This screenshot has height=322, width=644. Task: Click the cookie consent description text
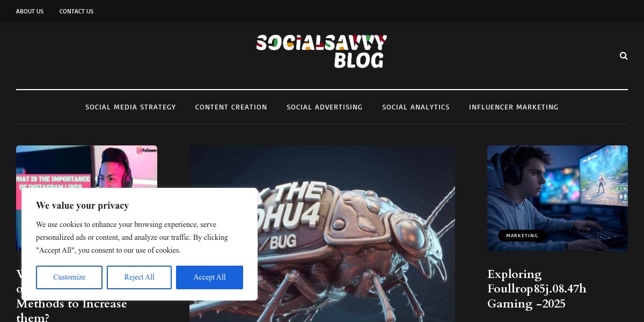pyautogui.click(x=132, y=237)
